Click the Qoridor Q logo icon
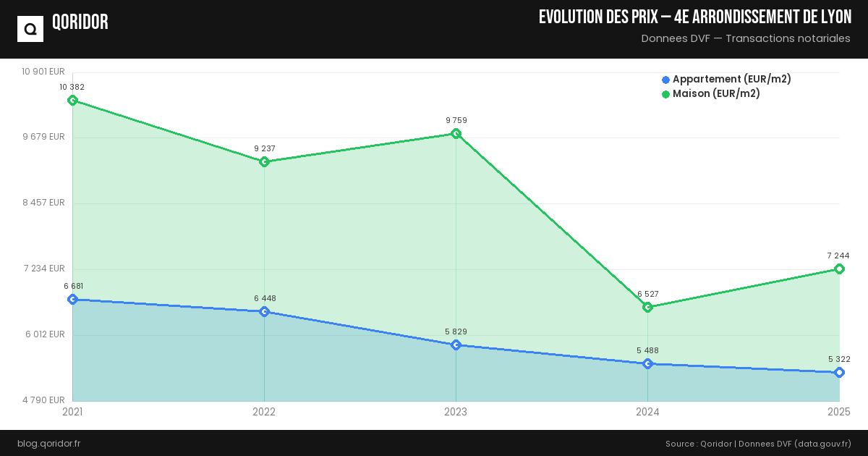 click(30, 29)
